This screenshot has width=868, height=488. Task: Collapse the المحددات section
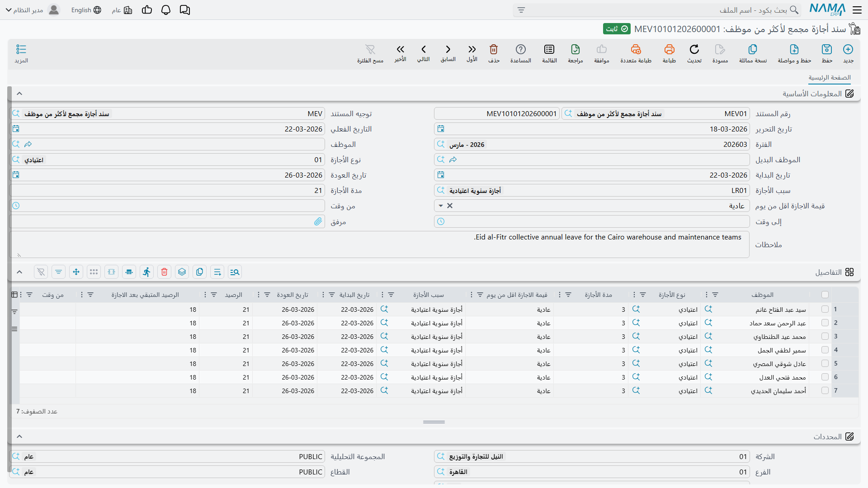point(19,436)
